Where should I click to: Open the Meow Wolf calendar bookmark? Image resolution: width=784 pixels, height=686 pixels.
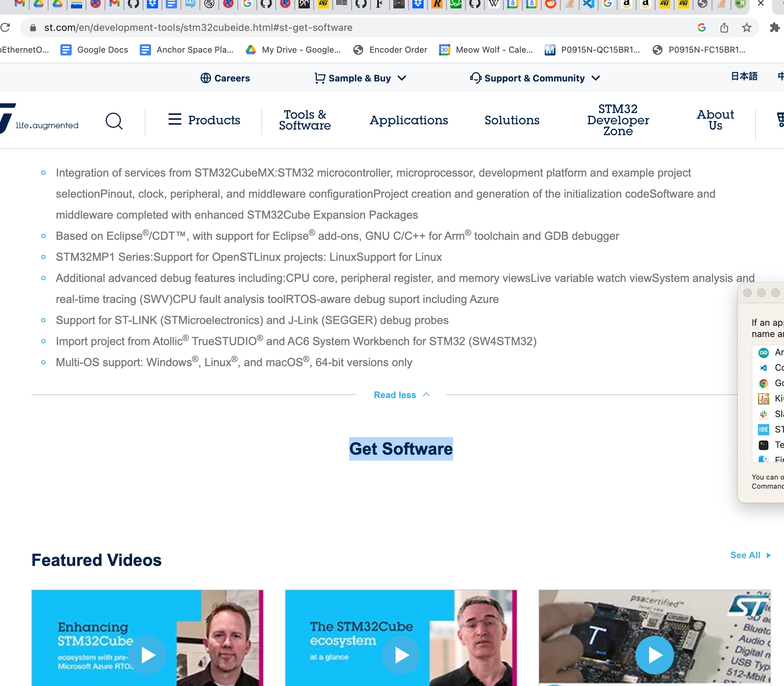486,50
